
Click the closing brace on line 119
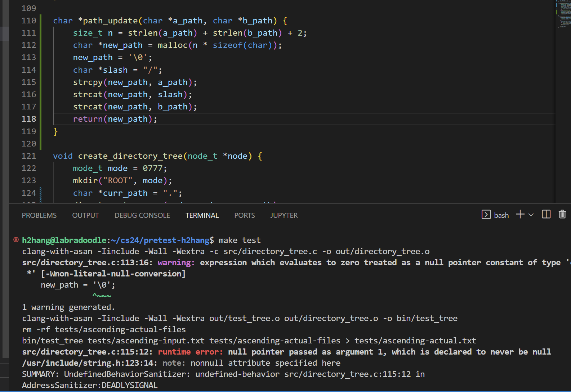55,131
